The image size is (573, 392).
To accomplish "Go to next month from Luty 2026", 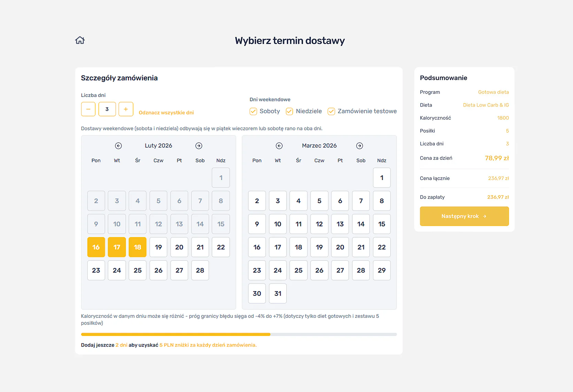I will pos(199,146).
